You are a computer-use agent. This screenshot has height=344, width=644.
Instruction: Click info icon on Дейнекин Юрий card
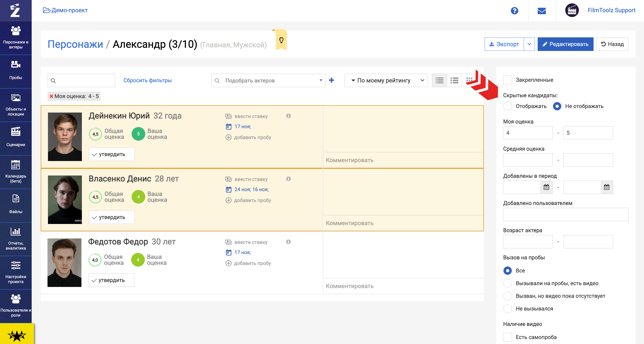[288, 116]
